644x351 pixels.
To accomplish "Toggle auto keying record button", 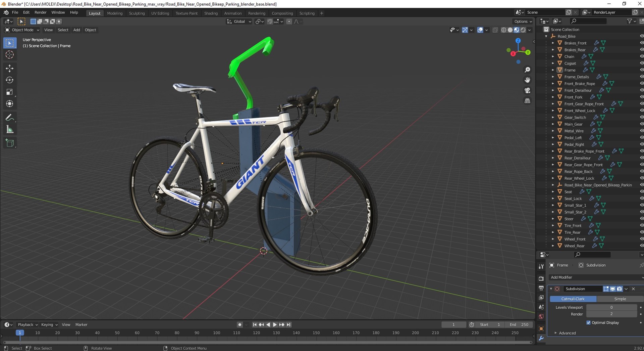I will tap(239, 325).
